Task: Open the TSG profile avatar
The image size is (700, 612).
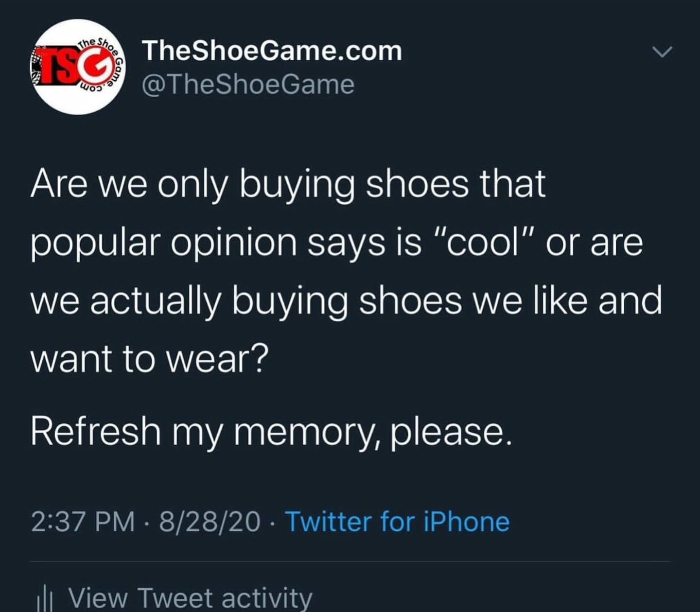Action: [79, 67]
